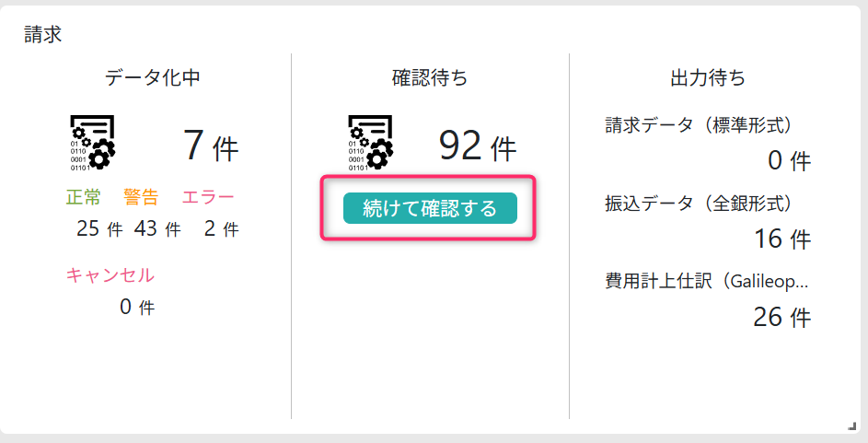The width and height of the screenshot is (868, 443).
Task: Select the 警告 status label
Action: tap(141, 197)
